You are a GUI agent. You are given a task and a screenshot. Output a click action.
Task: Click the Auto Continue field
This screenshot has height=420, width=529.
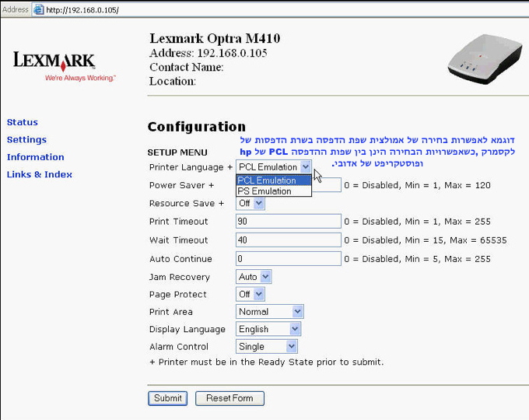[x=289, y=259]
